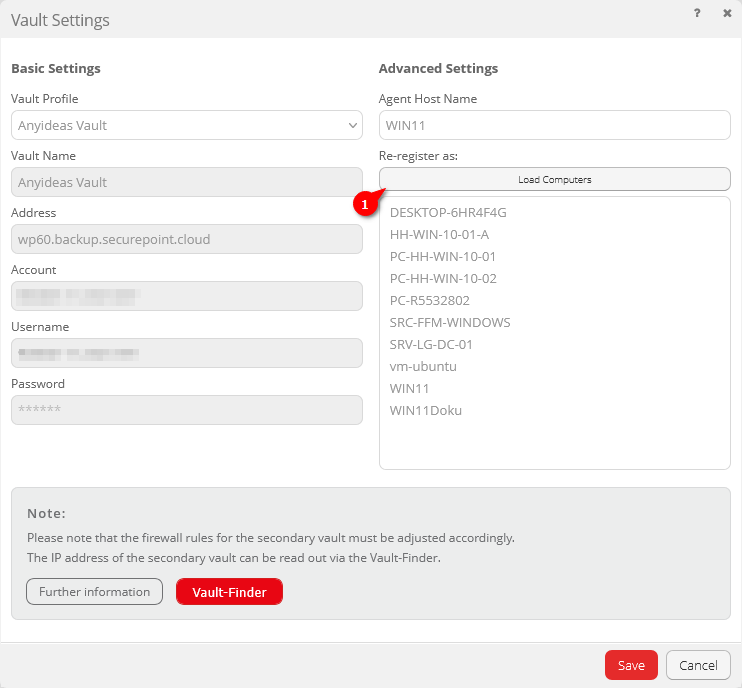Select WIN11Doku in computer list
The image size is (742, 688).
point(426,410)
